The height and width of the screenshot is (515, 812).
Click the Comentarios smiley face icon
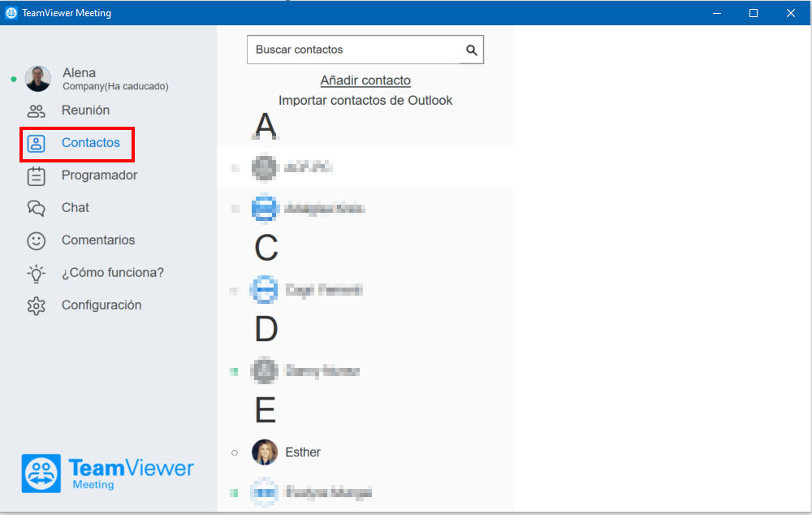click(x=37, y=241)
